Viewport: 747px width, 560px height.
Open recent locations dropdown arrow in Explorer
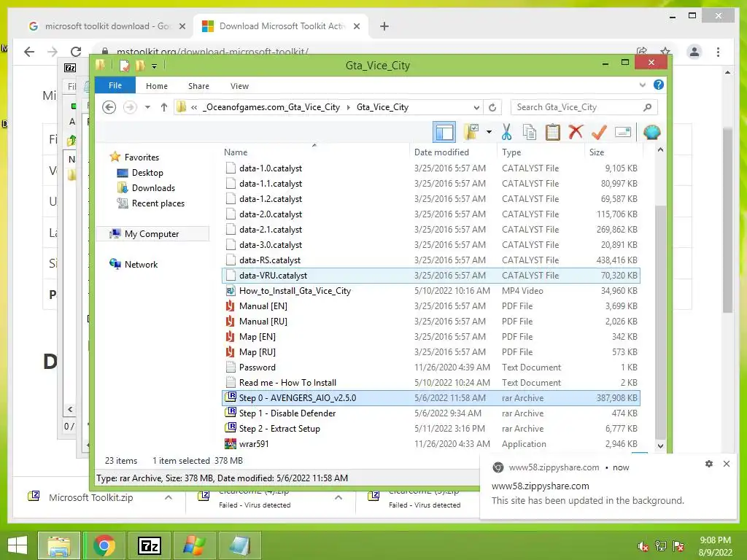147,107
